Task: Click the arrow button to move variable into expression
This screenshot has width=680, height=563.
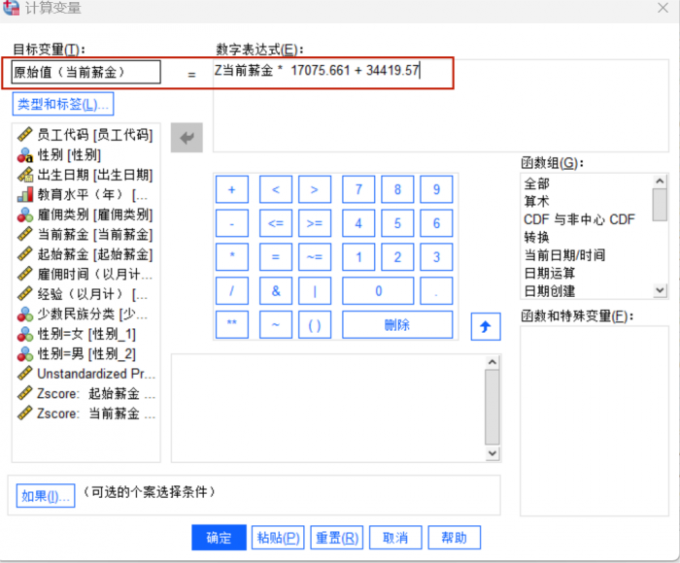Action: pyautogui.click(x=186, y=138)
